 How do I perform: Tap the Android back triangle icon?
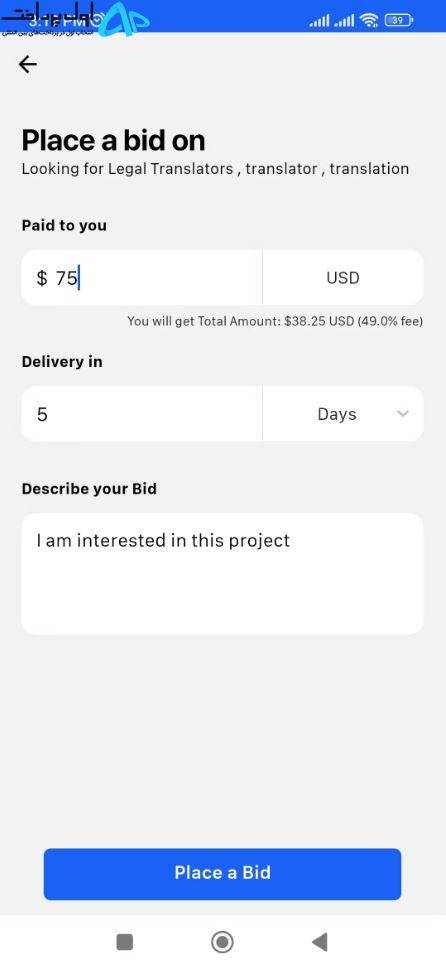click(319, 942)
